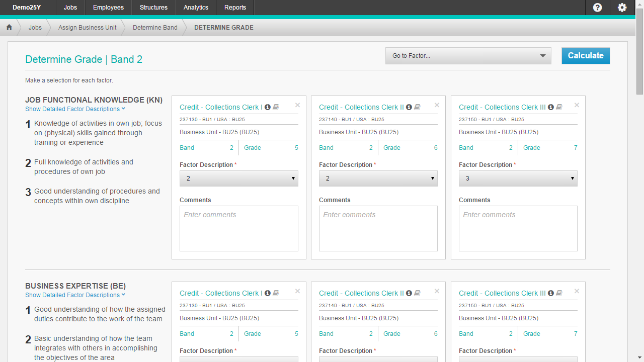
Task: Change Factor Description for Collections Clerk III
Action: (518, 178)
